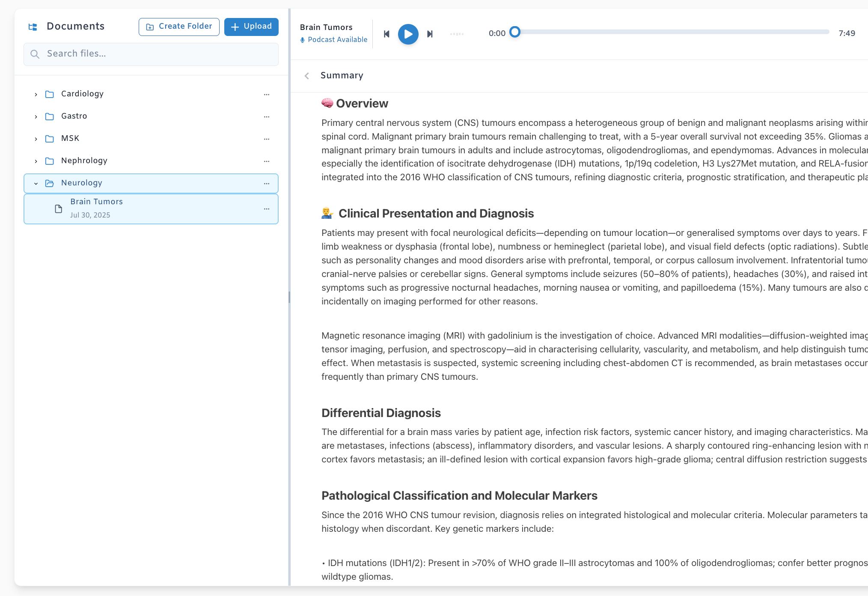Select the Nephrology folder label
868x596 pixels.
click(x=84, y=161)
